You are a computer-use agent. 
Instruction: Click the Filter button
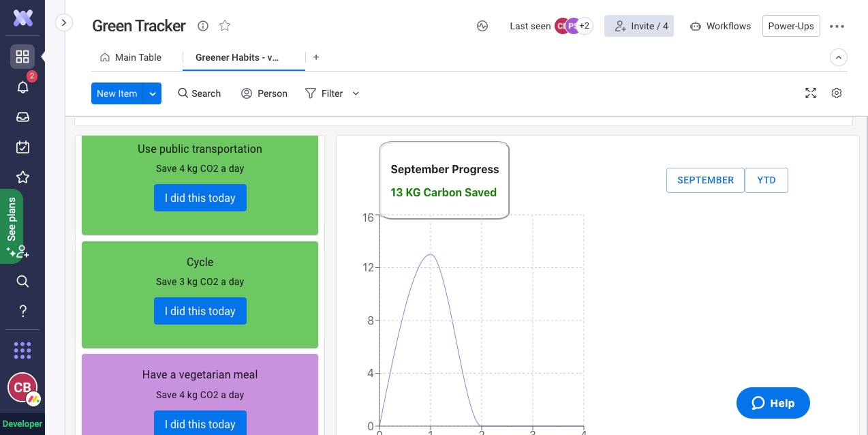[x=324, y=93]
